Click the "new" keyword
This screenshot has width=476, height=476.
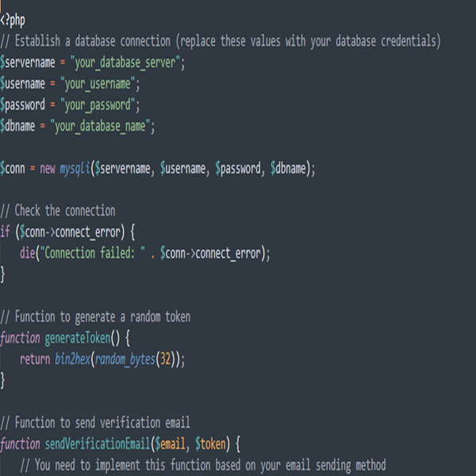coord(47,168)
